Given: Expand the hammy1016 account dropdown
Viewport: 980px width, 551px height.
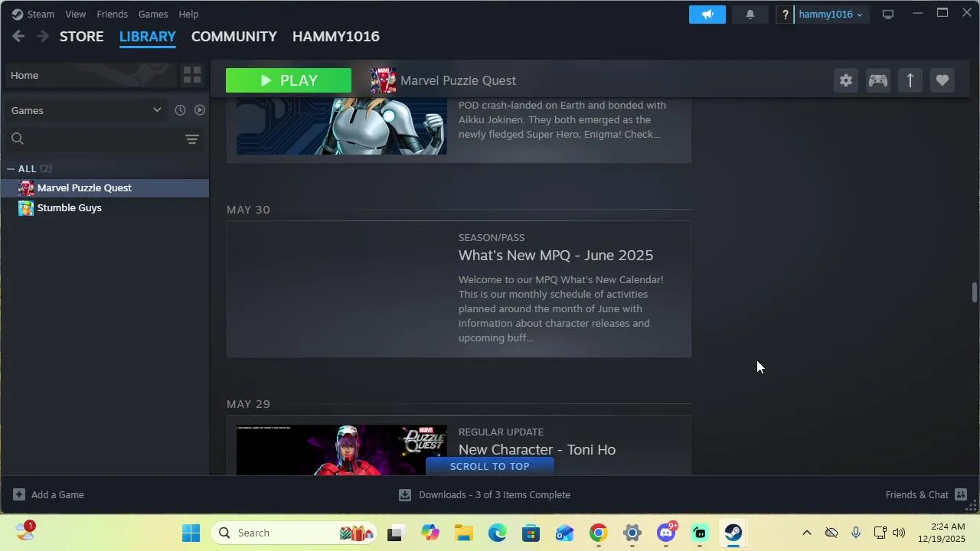Looking at the screenshot, I should pos(831,15).
